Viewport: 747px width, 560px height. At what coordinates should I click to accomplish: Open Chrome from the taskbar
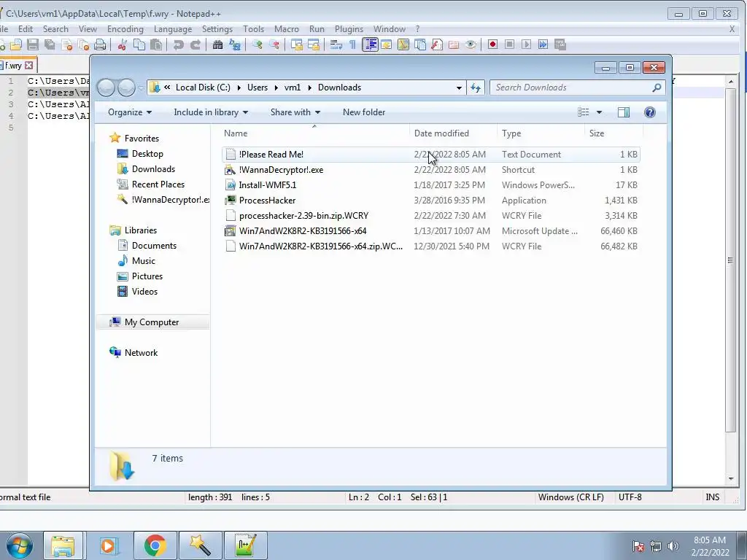pyautogui.click(x=155, y=545)
